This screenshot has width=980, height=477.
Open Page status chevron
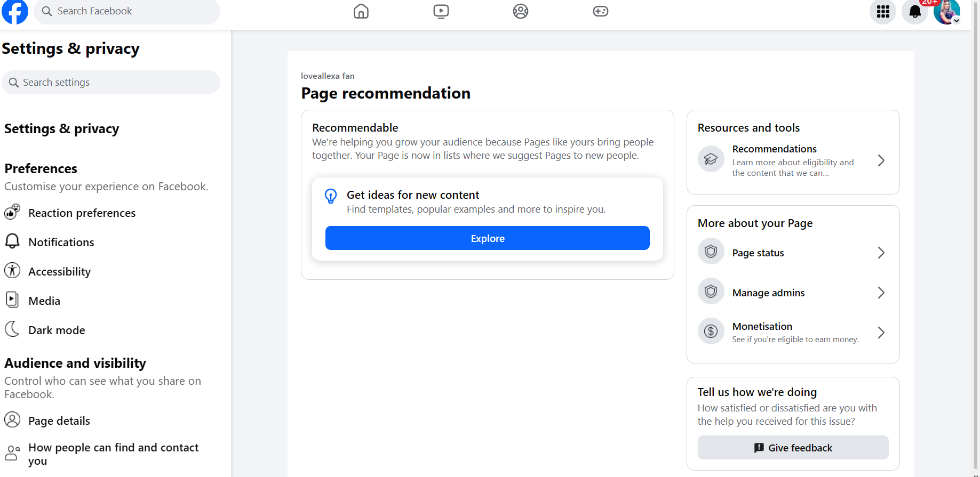(x=881, y=253)
